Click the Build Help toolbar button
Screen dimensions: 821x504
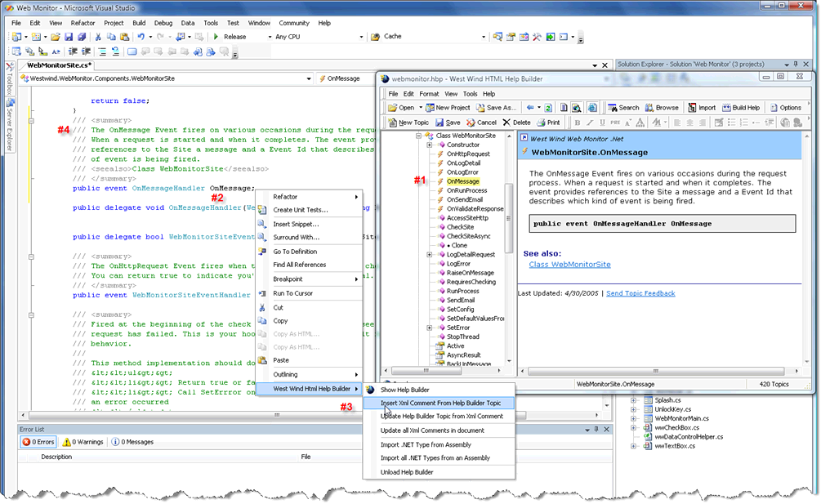point(739,108)
